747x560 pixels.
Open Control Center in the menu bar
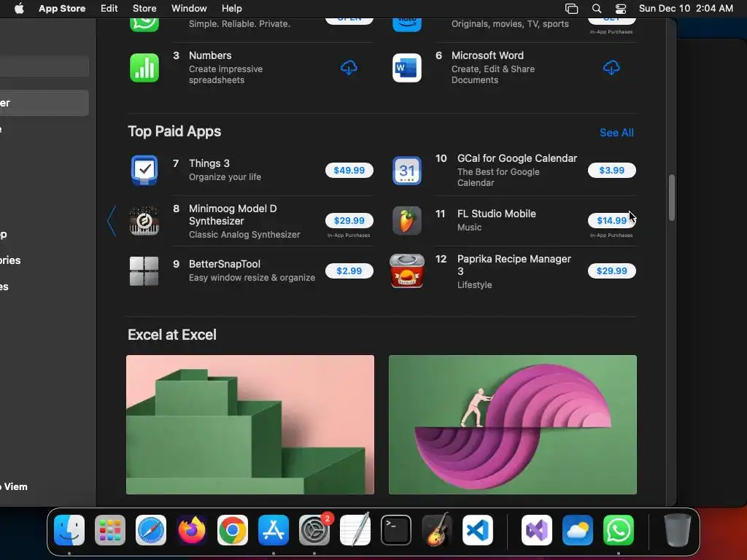click(621, 9)
